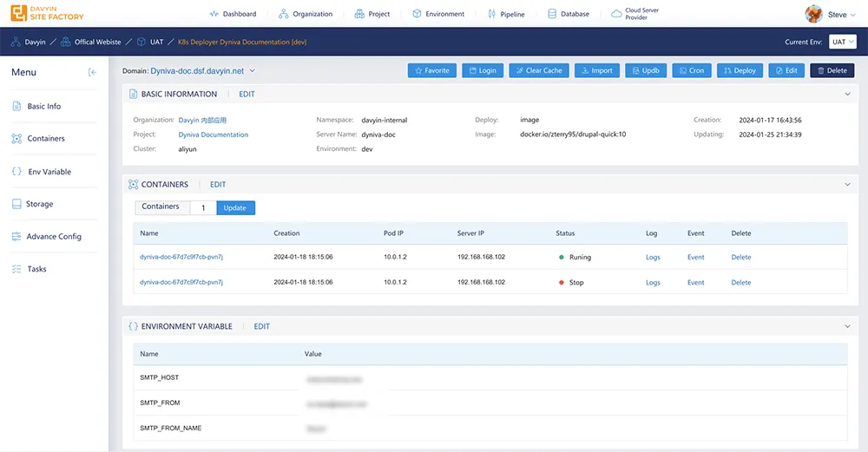
Task: Click the Tasks sidebar icon
Action: pyautogui.click(x=16, y=269)
